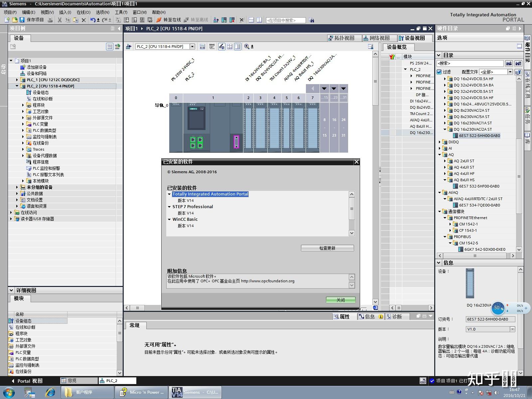This screenshot has width=532, height=399.
Task: Expand DI/DQ folder in catalog
Action: pos(440,142)
